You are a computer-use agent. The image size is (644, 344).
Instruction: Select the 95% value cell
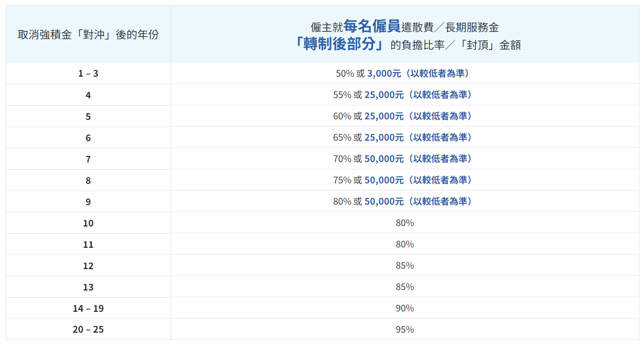(404, 329)
